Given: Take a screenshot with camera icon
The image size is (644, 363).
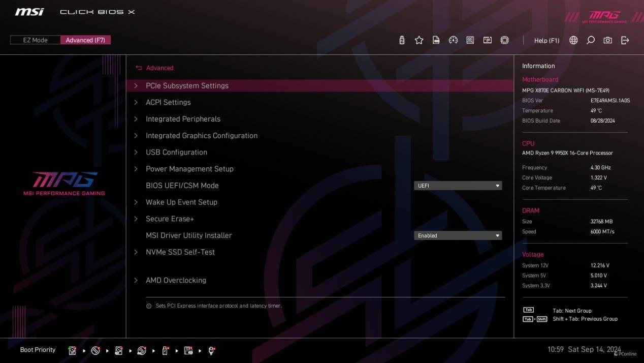Looking at the screenshot, I should [608, 40].
